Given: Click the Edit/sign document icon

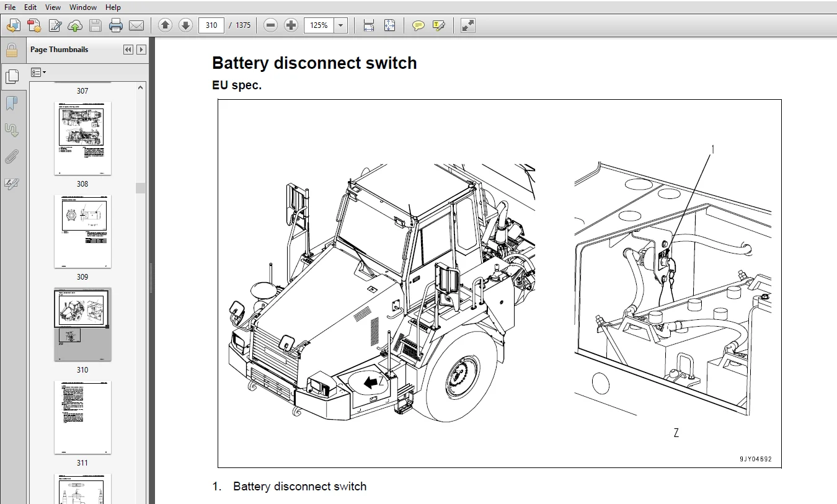Looking at the screenshot, I should click(x=55, y=25).
